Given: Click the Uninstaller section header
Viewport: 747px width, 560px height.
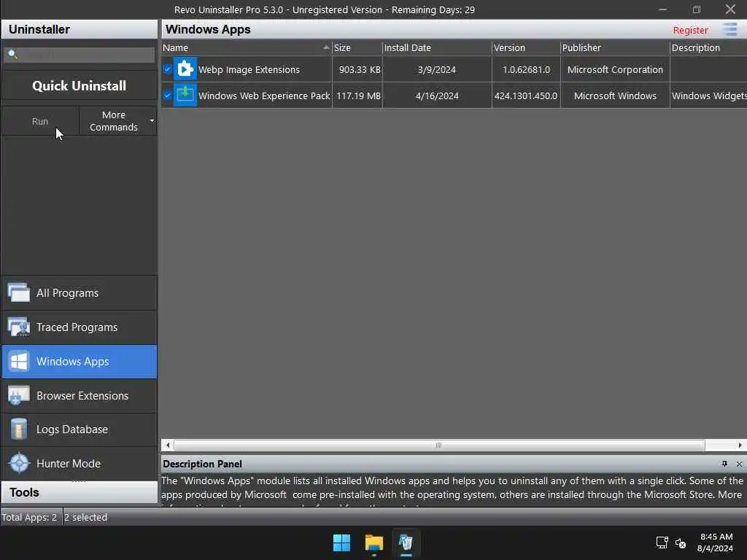Looking at the screenshot, I should point(80,29).
